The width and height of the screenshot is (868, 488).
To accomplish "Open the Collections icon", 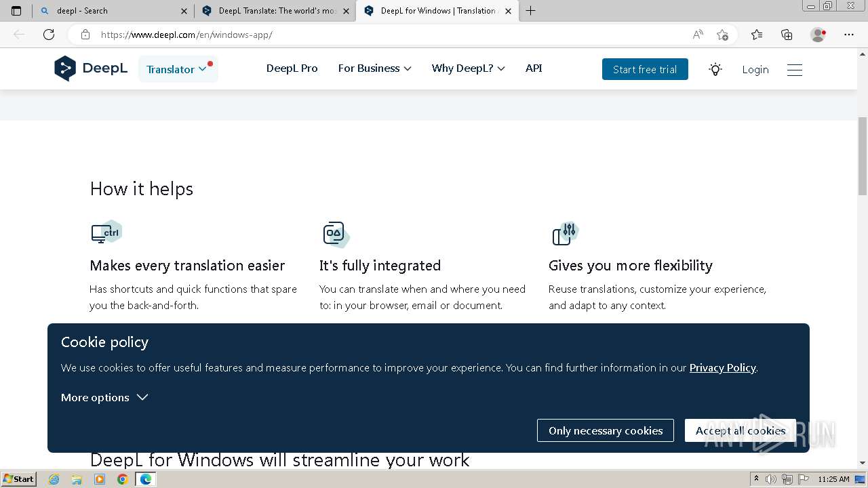I will pyautogui.click(x=787, y=35).
